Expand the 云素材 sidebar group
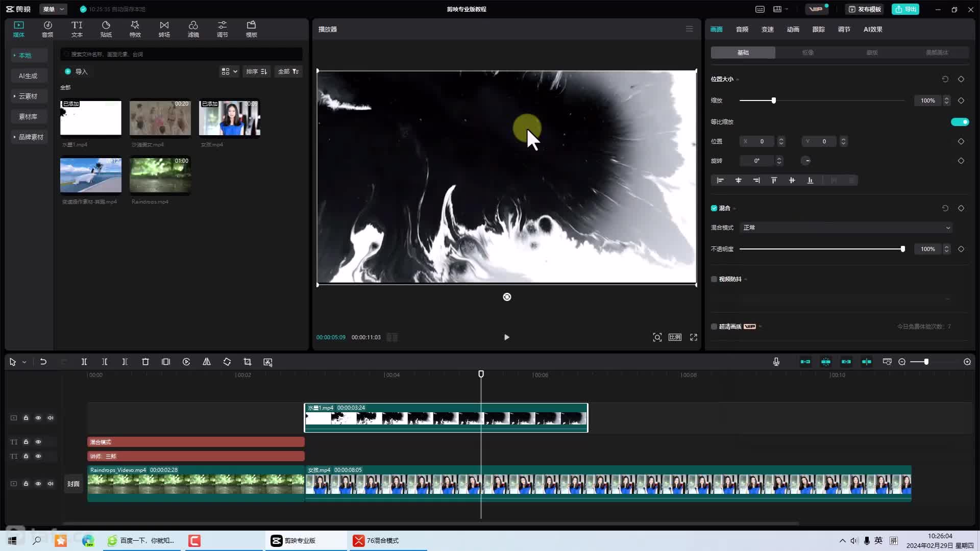 [29, 96]
